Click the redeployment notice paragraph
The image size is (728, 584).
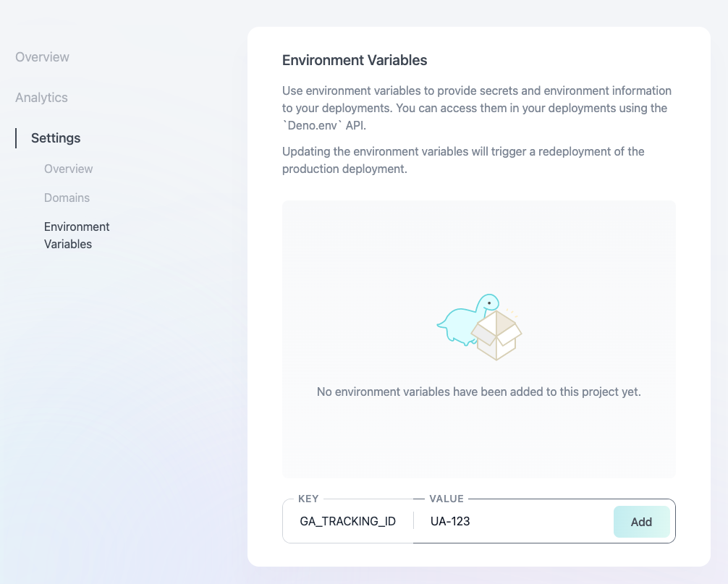coord(462,159)
